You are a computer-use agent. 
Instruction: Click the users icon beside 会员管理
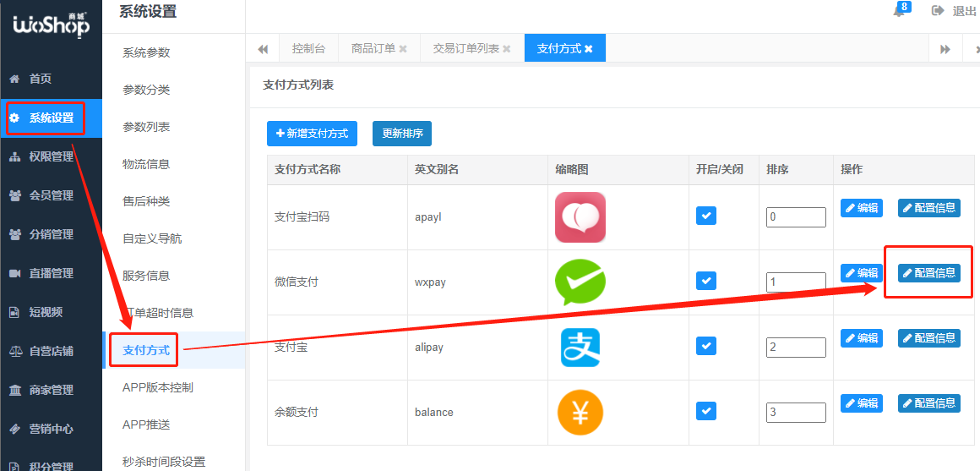point(15,196)
